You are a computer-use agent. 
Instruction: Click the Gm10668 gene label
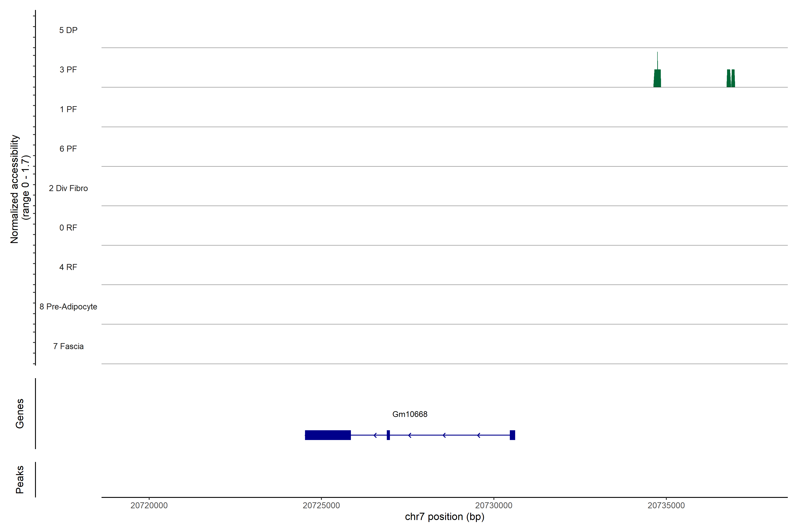[409, 414]
